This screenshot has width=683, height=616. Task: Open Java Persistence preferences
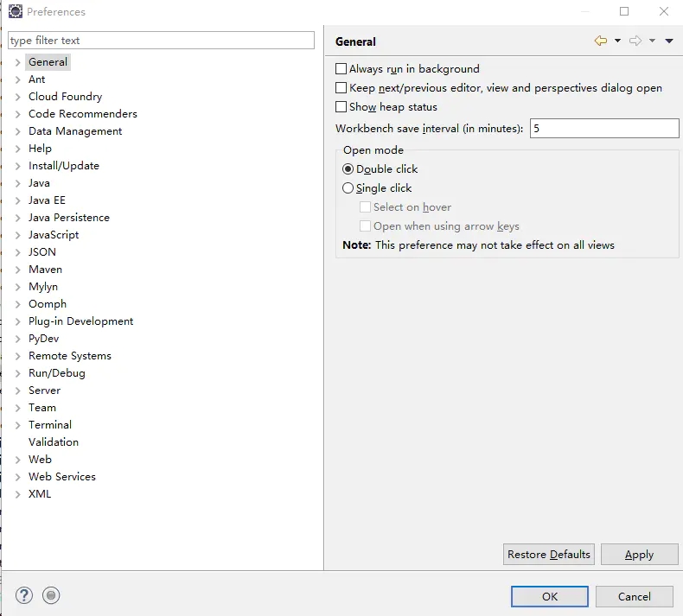69,218
